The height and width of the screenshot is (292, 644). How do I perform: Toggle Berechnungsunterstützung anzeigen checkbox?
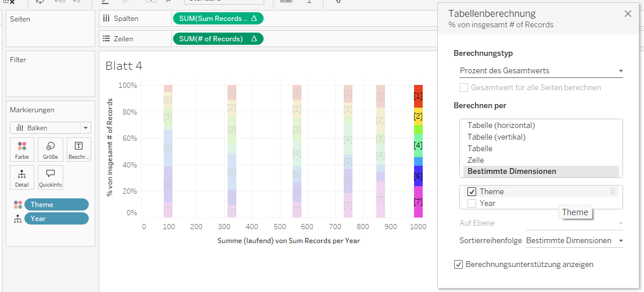pyautogui.click(x=459, y=265)
